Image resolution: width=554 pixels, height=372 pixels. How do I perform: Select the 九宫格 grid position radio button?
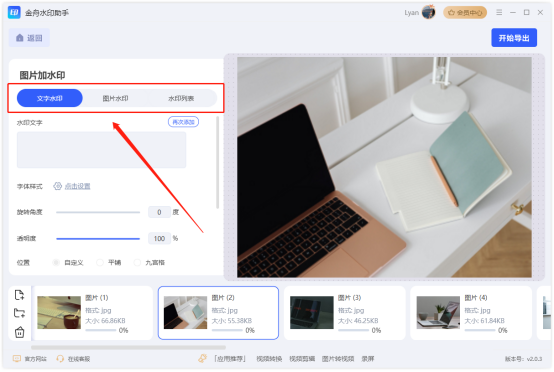(137, 262)
